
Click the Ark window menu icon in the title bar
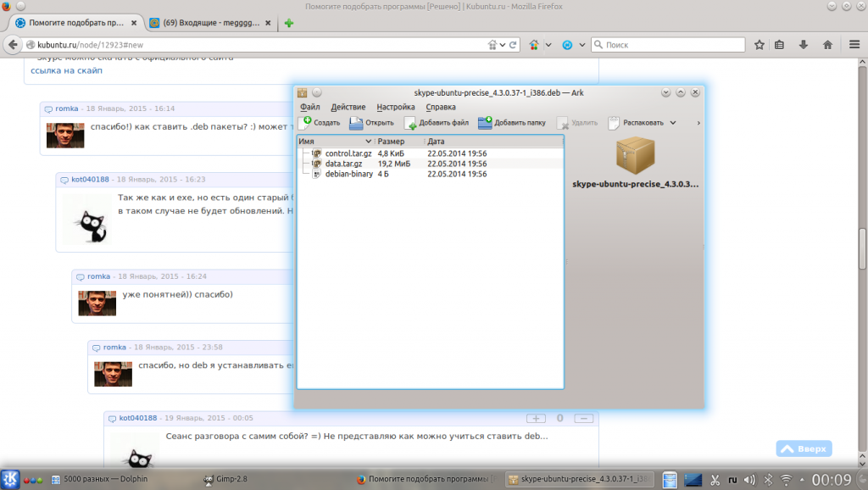[x=303, y=92]
